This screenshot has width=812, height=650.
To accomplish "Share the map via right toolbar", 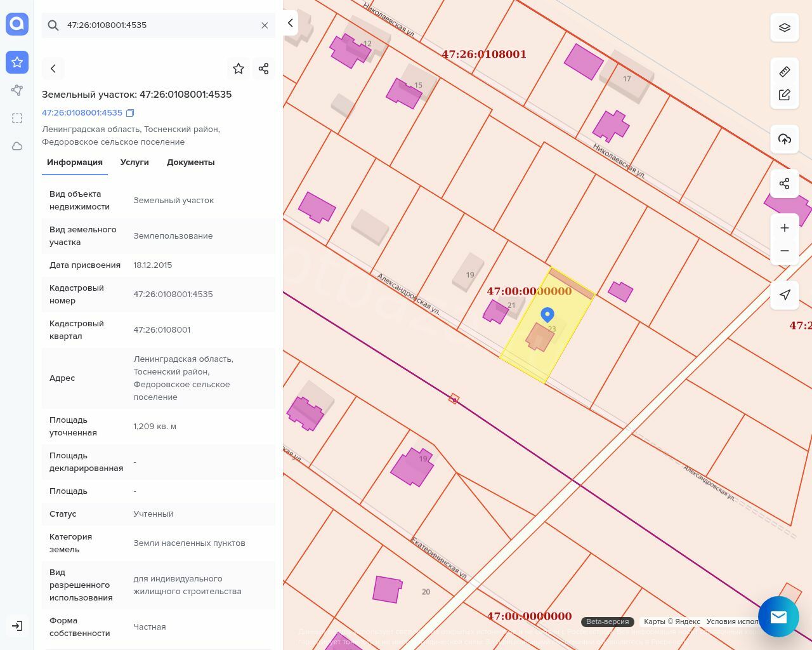I will (x=785, y=183).
